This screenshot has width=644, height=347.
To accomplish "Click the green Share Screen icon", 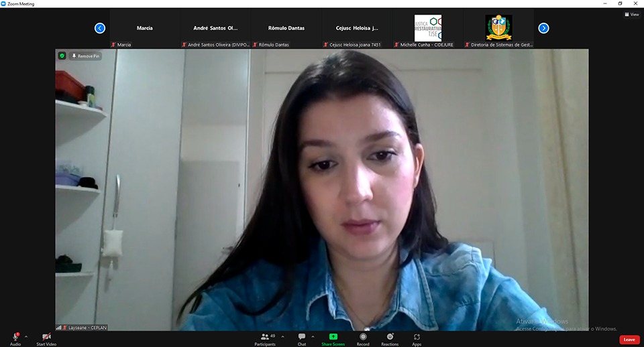I will click(333, 336).
